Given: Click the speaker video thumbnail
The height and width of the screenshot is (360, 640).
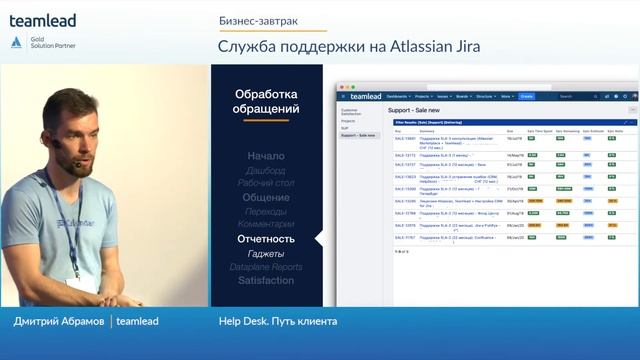Looking at the screenshot, I should click(104, 185).
